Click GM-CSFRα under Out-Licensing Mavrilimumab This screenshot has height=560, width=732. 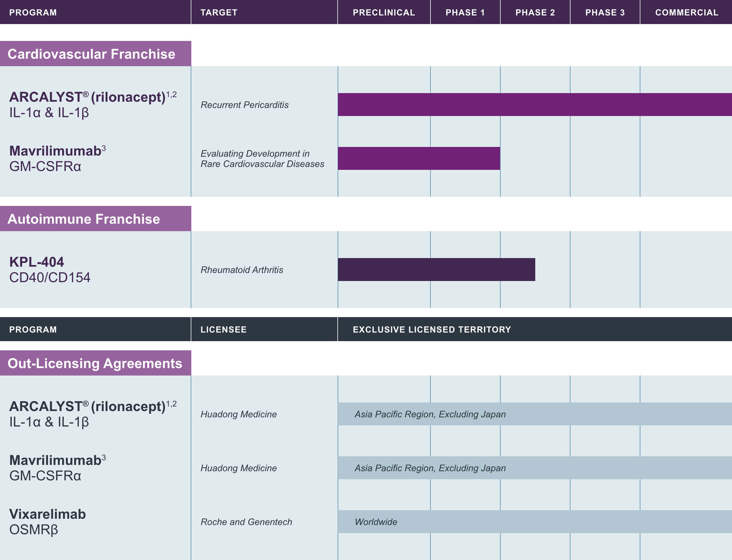tap(45, 476)
